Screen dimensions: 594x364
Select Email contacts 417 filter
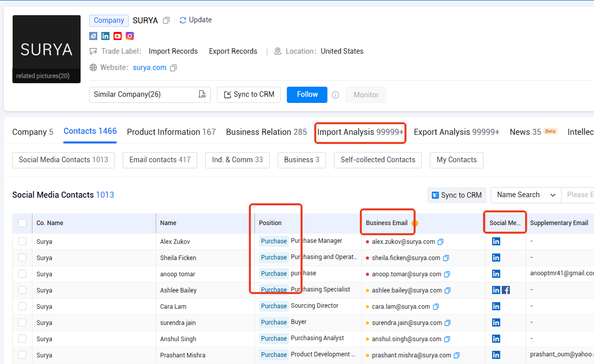tap(160, 160)
